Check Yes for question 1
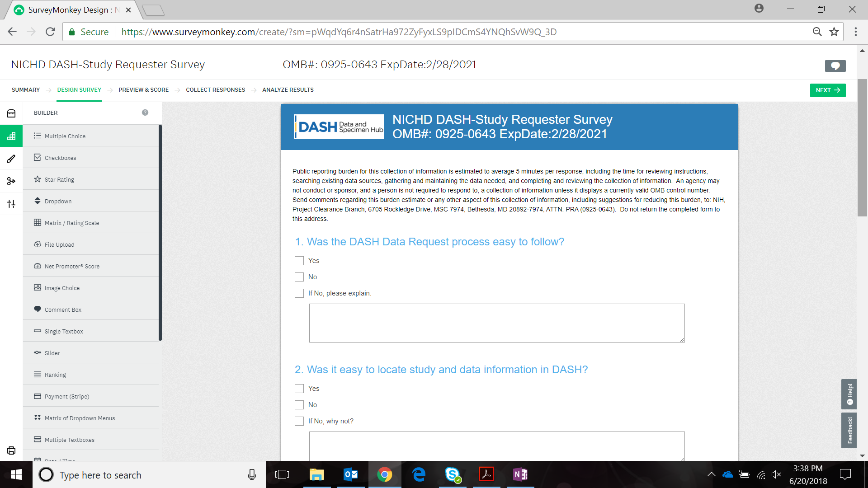This screenshot has width=868, height=488. click(299, 261)
